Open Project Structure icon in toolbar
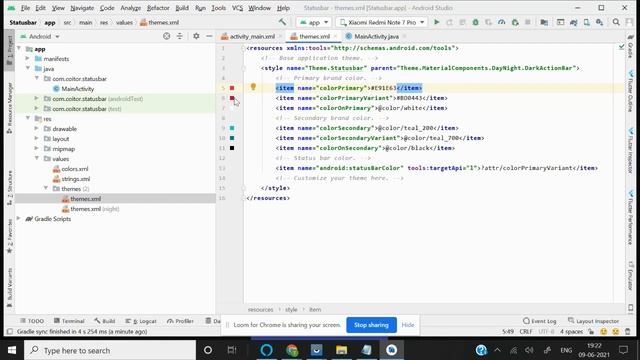The image size is (640, 360). (544, 22)
